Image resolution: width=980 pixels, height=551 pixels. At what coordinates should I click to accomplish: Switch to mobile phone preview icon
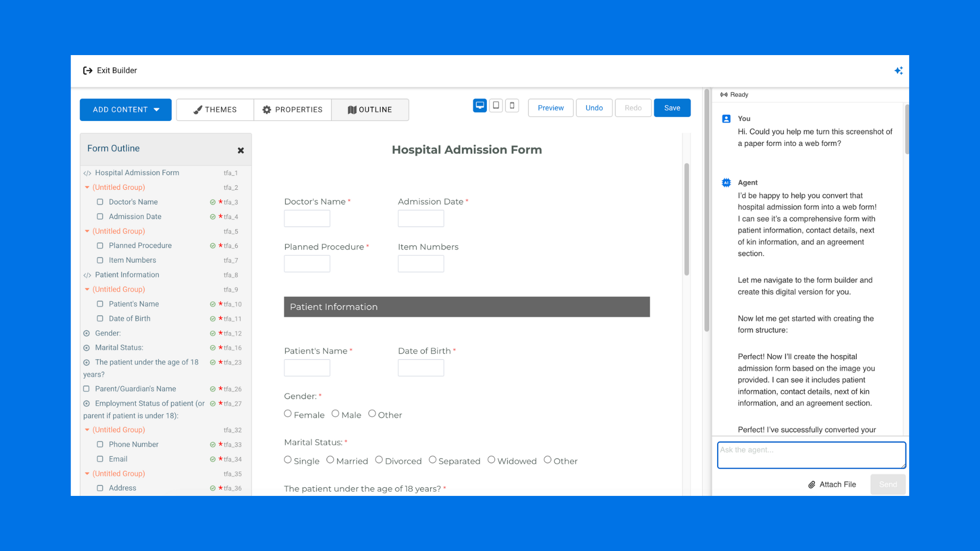pyautogui.click(x=512, y=106)
